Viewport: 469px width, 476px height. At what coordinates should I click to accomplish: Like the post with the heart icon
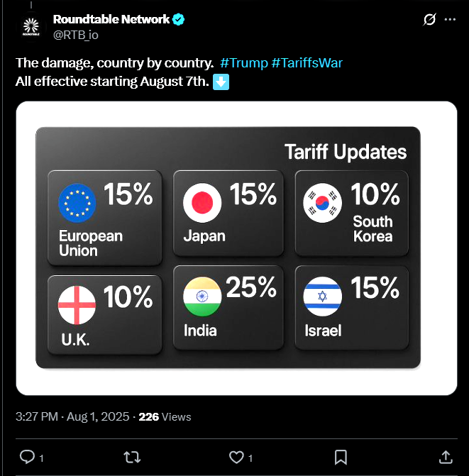[236, 457]
